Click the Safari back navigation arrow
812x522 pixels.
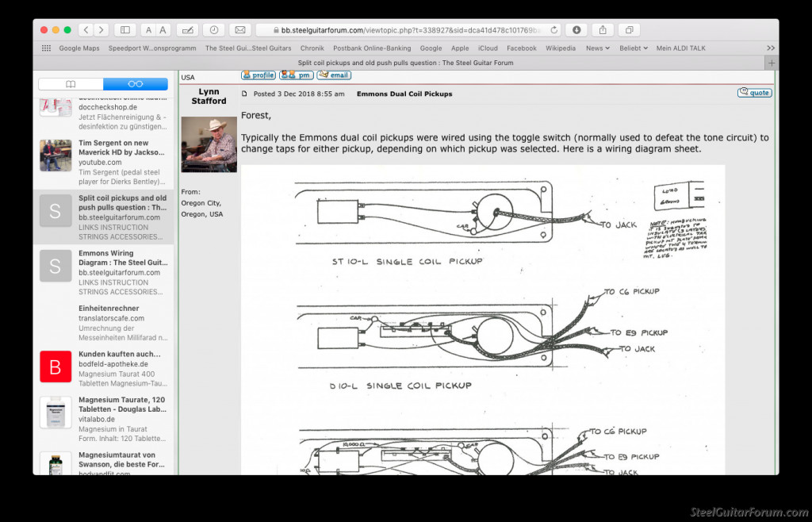[86, 30]
